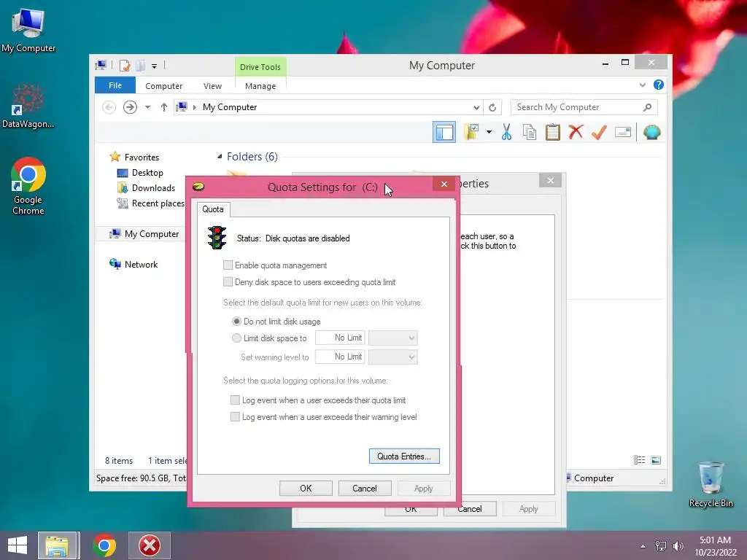The image size is (747, 560).
Task: Open the Windows Start button
Action: point(18,545)
